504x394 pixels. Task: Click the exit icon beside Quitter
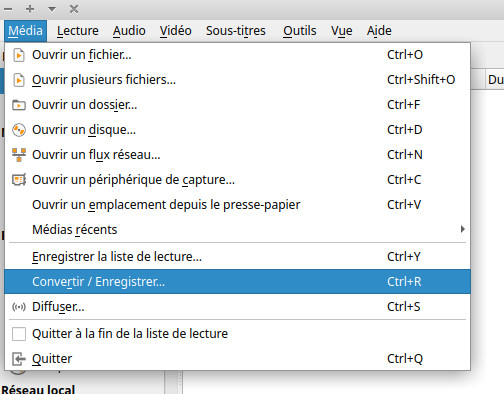click(x=19, y=359)
